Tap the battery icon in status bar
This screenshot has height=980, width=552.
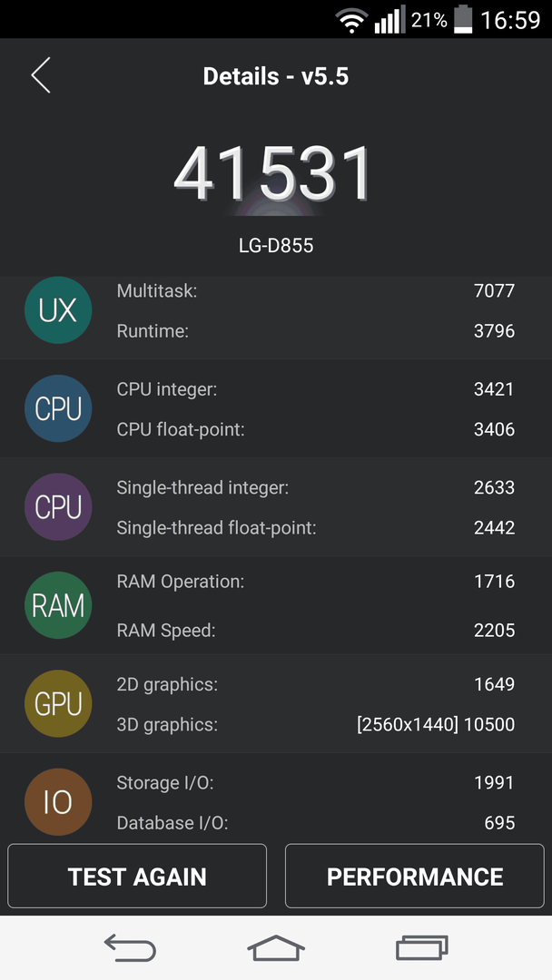click(463, 19)
